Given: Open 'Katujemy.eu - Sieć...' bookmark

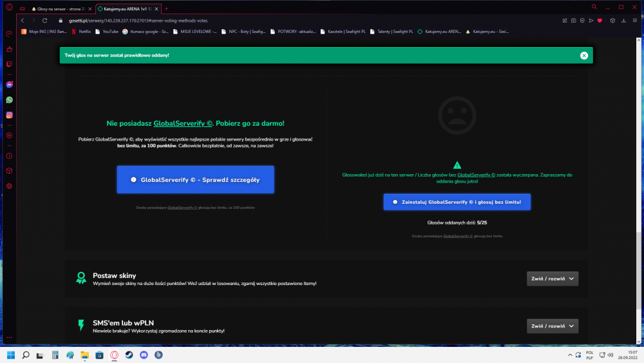Looking at the screenshot, I should [x=487, y=32].
